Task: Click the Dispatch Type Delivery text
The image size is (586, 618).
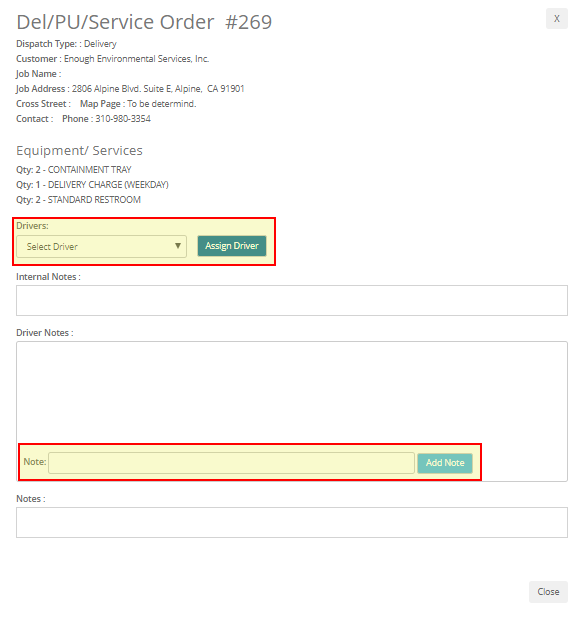Action: point(66,44)
